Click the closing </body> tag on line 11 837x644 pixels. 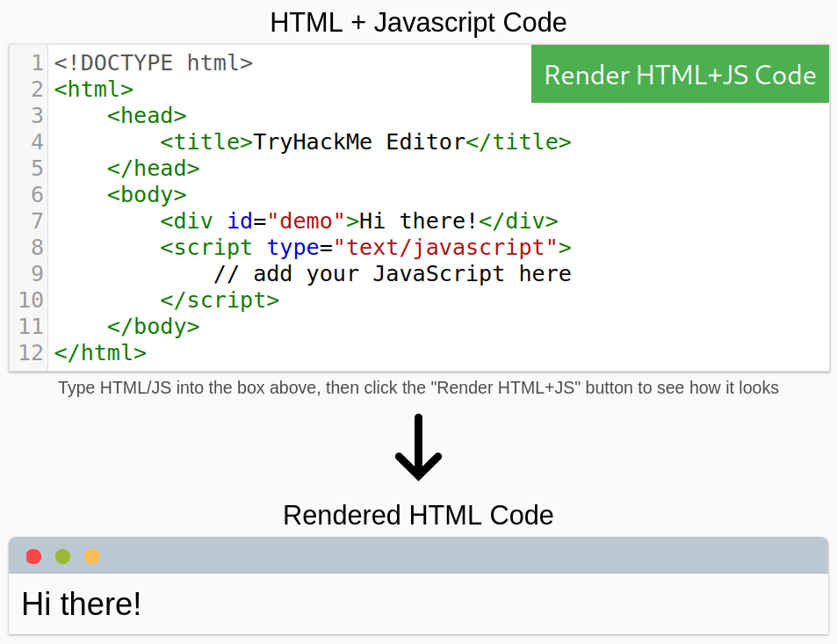click(154, 326)
